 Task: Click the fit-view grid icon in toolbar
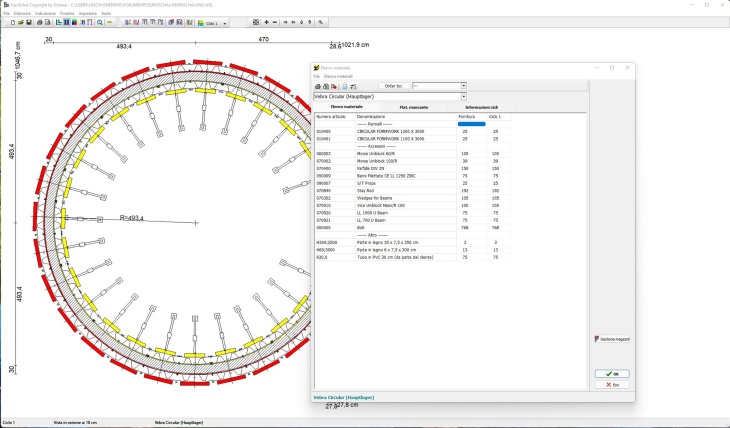tap(255, 22)
